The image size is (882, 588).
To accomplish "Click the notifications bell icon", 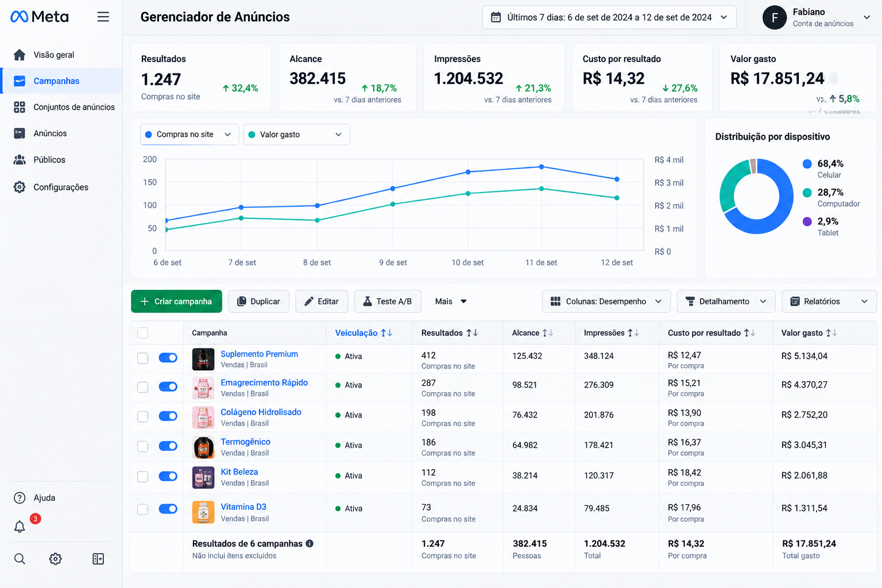I will [x=20, y=527].
